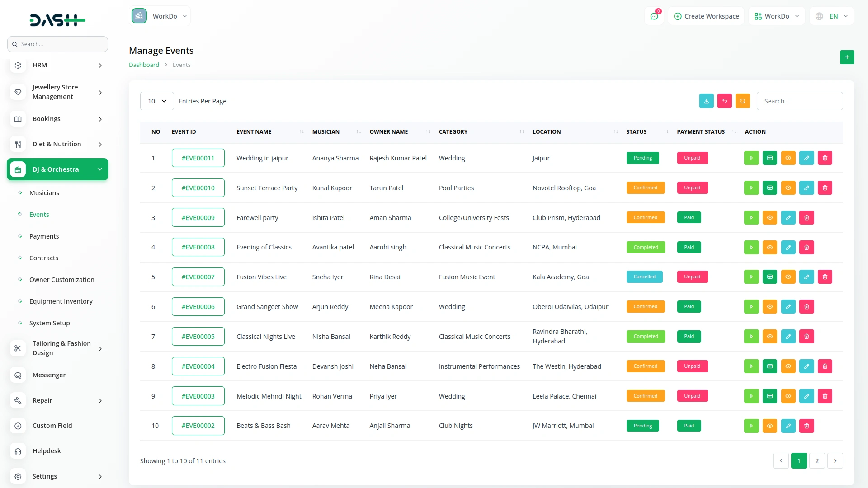
Task: View the Grand Sangeet Show event details
Action: click(769, 307)
